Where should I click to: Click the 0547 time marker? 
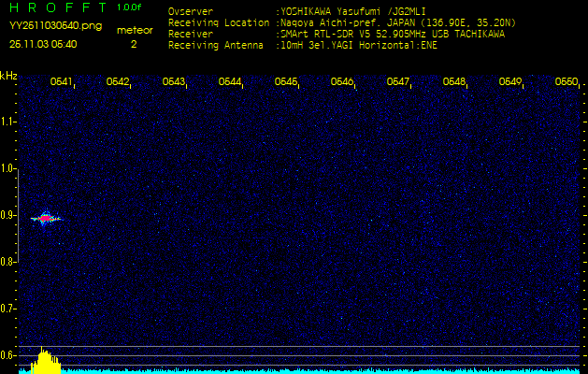397,81
